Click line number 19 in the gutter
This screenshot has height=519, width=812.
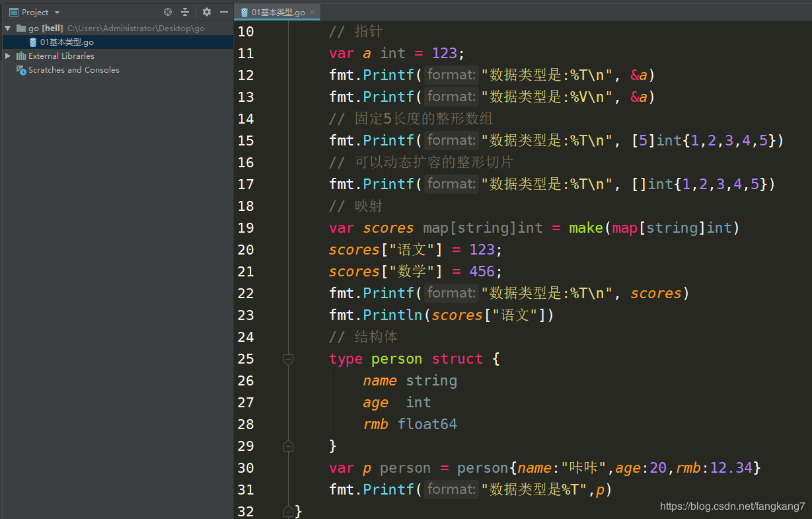click(245, 228)
